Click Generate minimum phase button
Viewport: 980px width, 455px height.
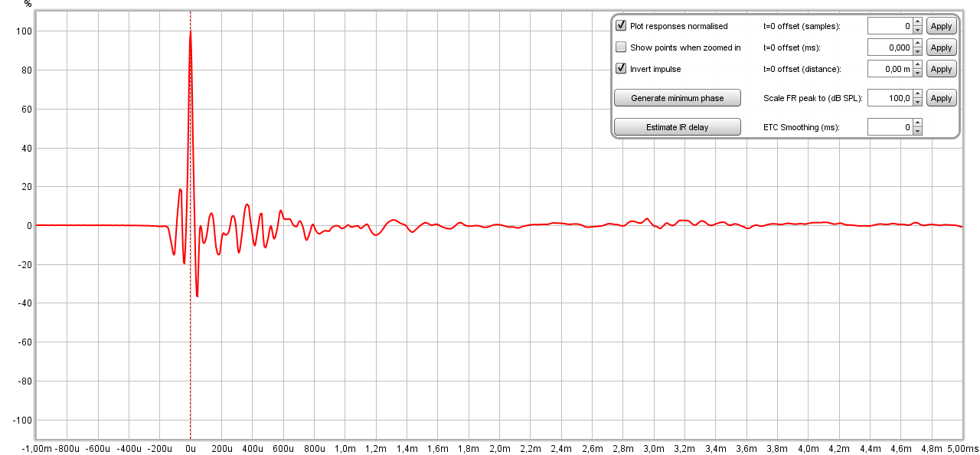click(677, 98)
